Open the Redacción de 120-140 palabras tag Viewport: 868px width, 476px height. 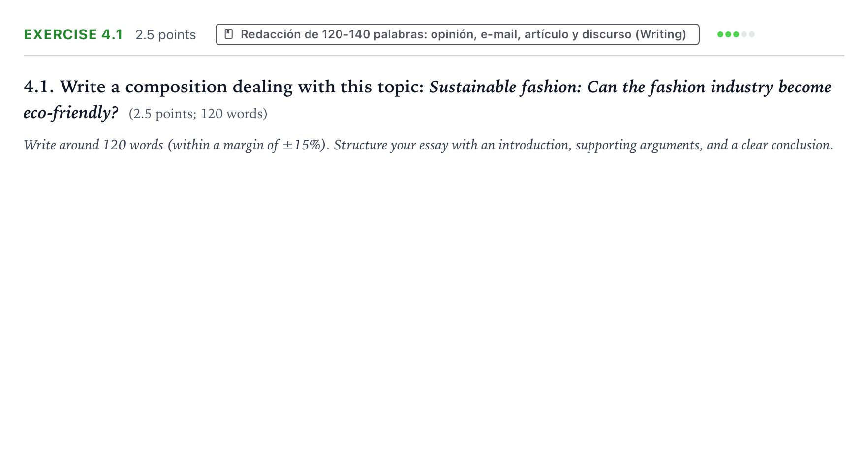click(457, 34)
